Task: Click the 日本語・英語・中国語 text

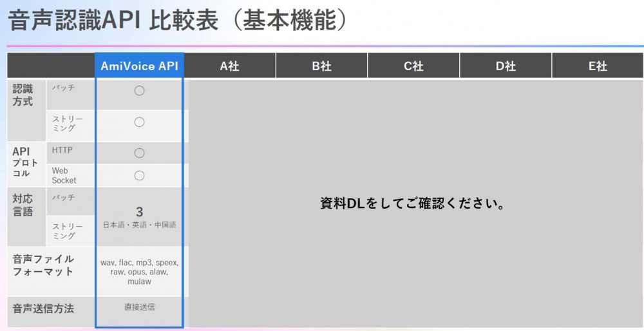Action: [140, 225]
